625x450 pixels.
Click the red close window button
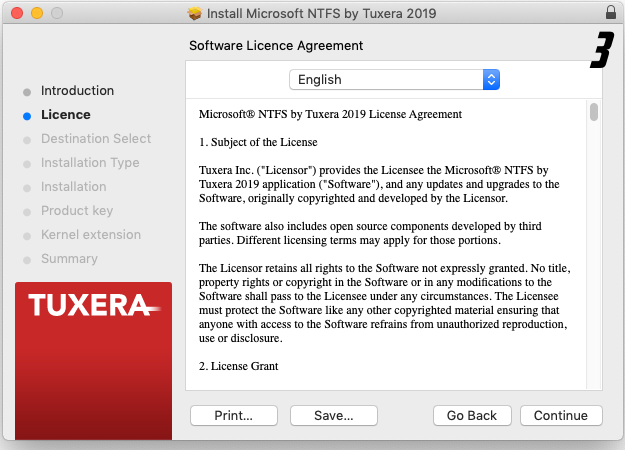pyautogui.click(x=17, y=13)
